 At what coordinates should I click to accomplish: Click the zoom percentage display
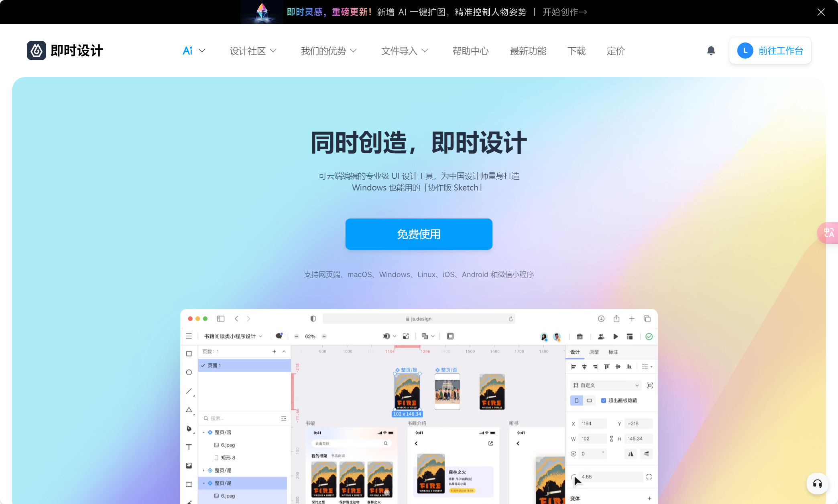[x=310, y=336]
